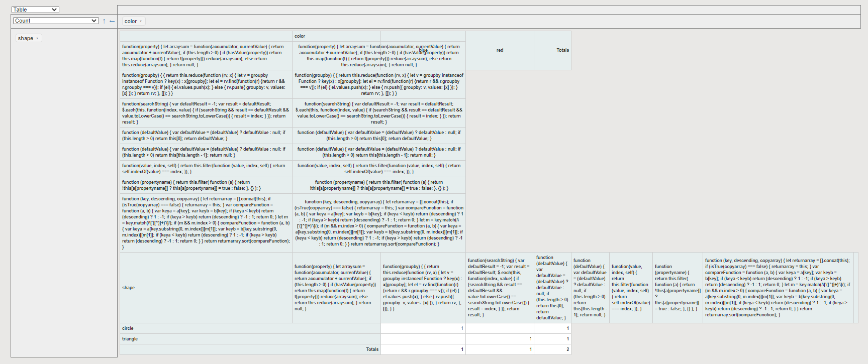Open the Table renderer dropdown
The width and height of the screenshot is (868, 364).
click(x=36, y=10)
